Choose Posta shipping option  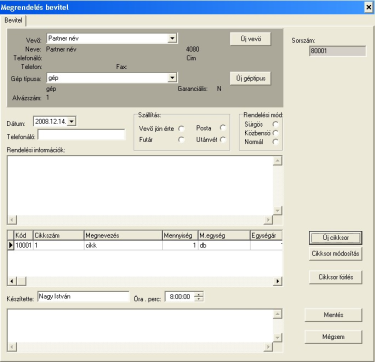coord(223,128)
